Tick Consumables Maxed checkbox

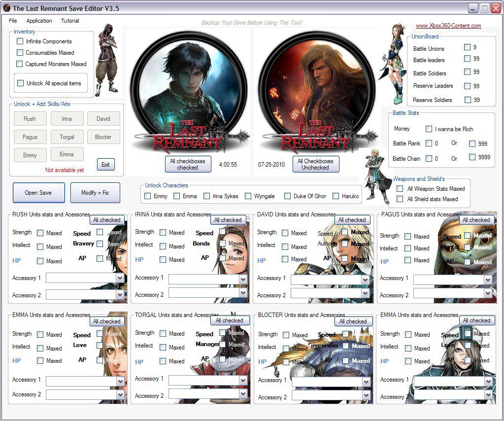(x=20, y=52)
